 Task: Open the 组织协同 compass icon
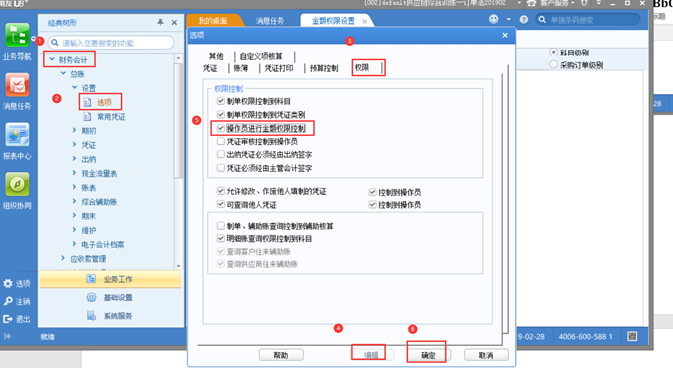point(17,185)
